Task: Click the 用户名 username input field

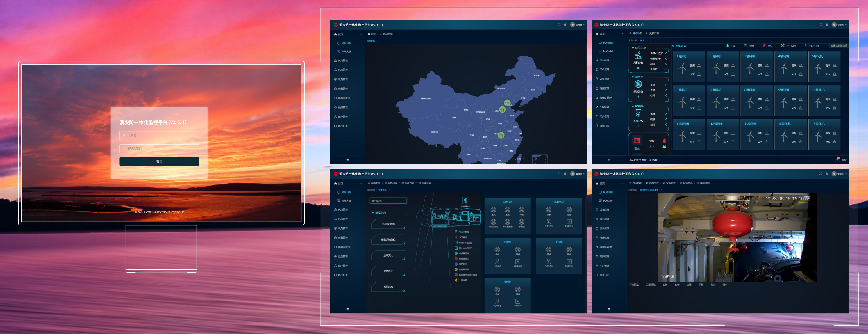Action: pyautogui.click(x=159, y=136)
